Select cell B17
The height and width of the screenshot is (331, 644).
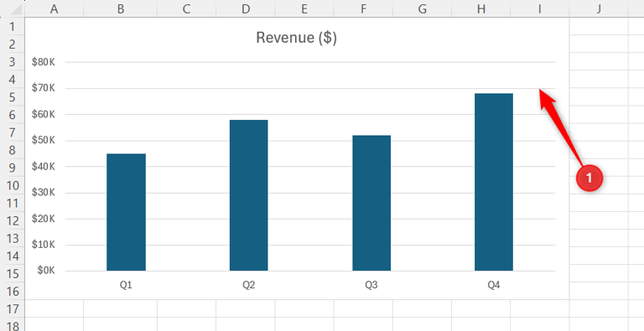(121, 309)
